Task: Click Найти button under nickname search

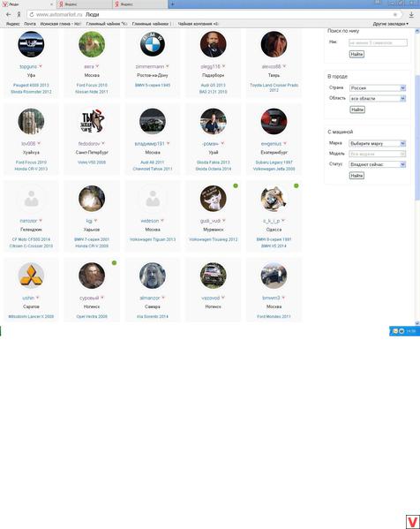Action: pyautogui.click(x=356, y=54)
